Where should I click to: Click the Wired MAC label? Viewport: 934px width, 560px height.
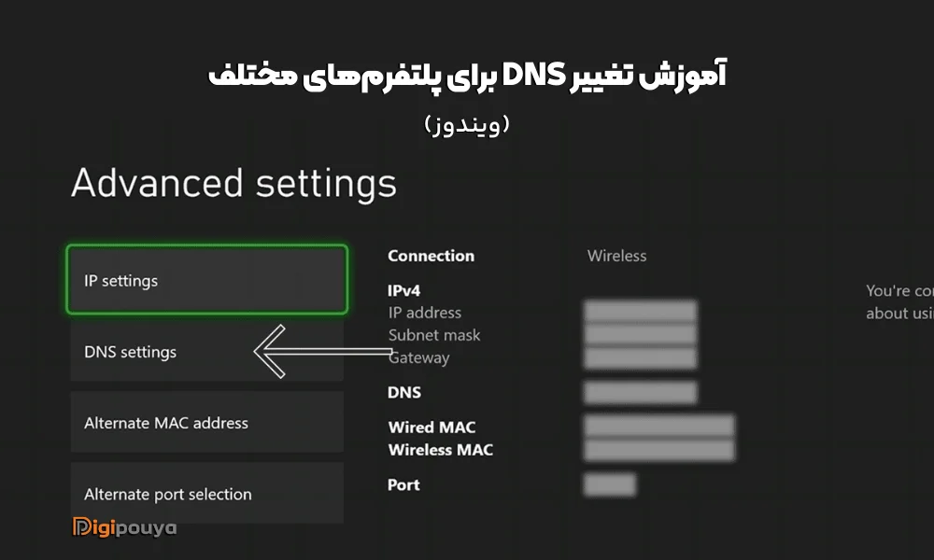click(432, 427)
